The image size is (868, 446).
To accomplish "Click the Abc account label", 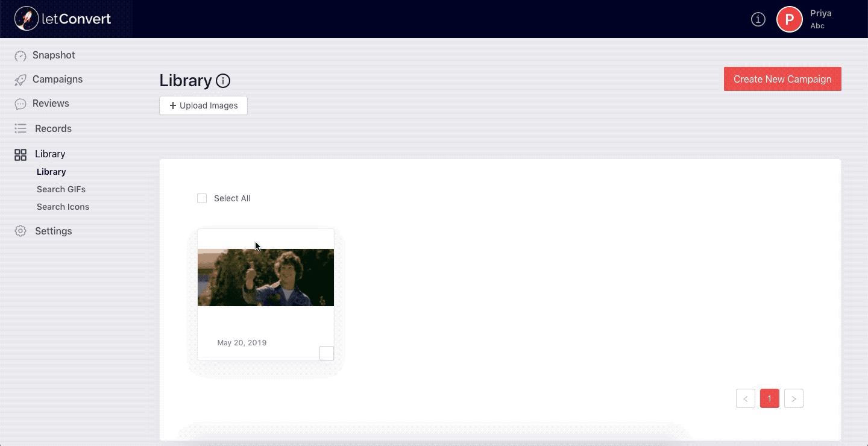I will 817,26.
